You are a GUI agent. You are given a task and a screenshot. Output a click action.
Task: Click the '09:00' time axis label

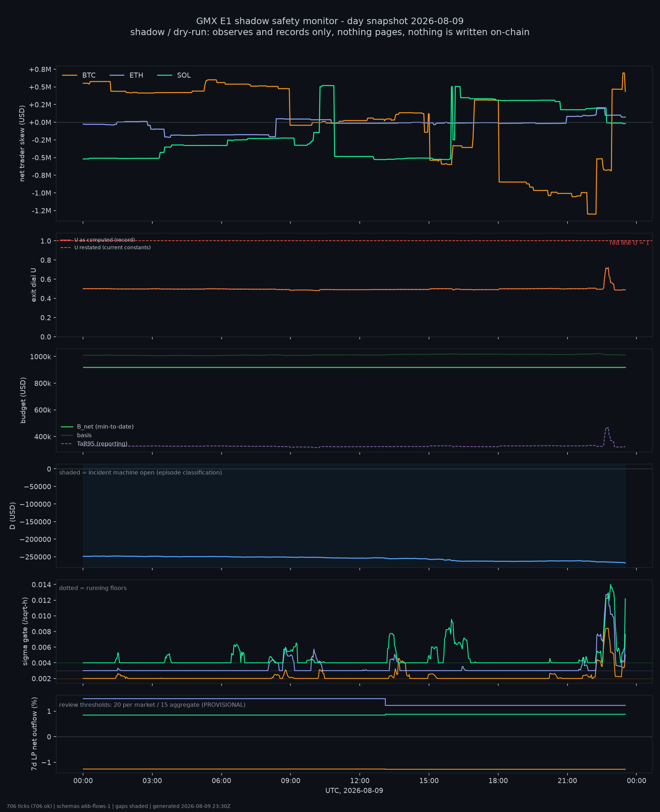point(290,781)
